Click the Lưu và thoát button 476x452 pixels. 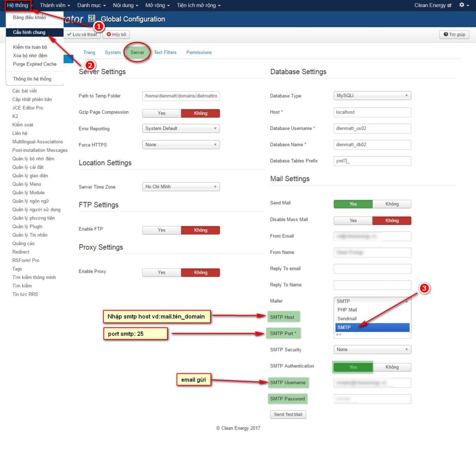(x=82, y=34)
